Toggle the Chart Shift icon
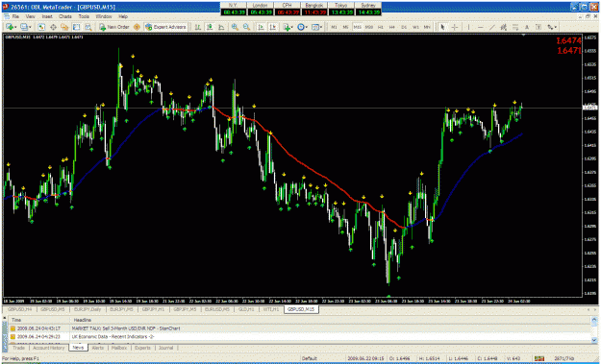Viewport: 601px width, 364px height. 273,27
